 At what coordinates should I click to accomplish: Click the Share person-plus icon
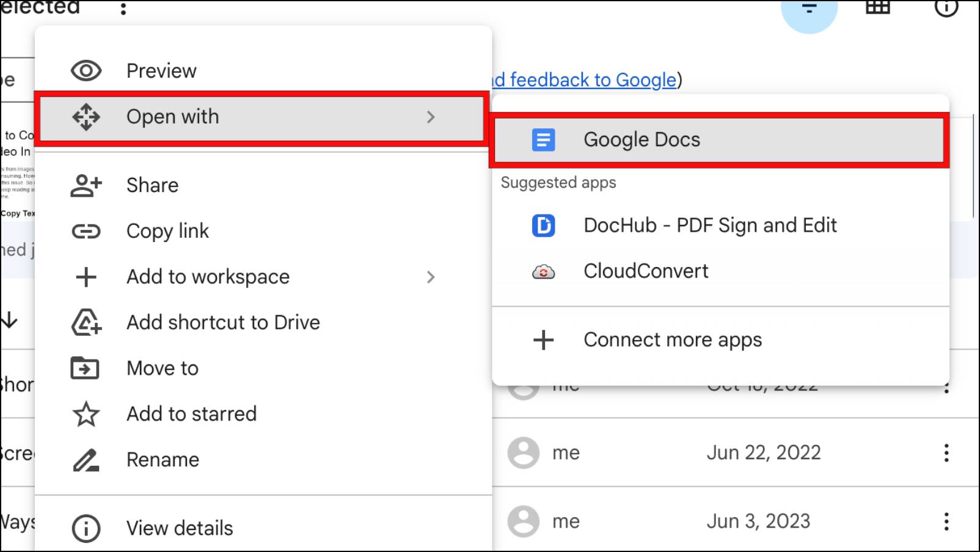(86, 185)
